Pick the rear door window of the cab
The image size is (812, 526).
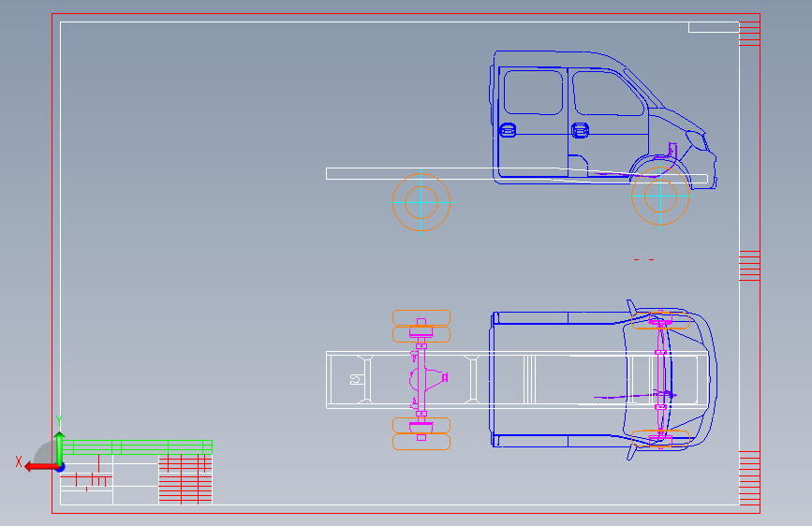(x=533, y=92)
